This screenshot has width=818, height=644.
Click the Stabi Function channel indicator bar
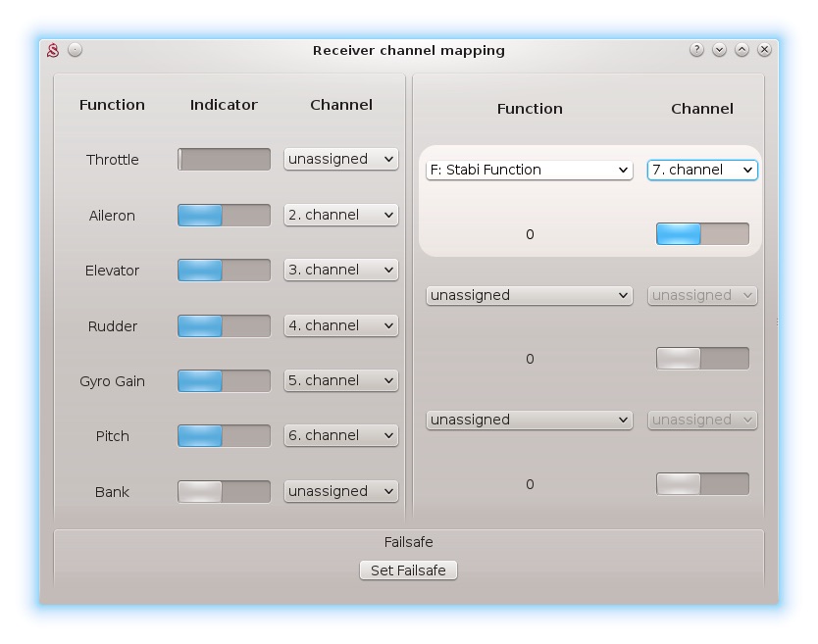[702, 234]
